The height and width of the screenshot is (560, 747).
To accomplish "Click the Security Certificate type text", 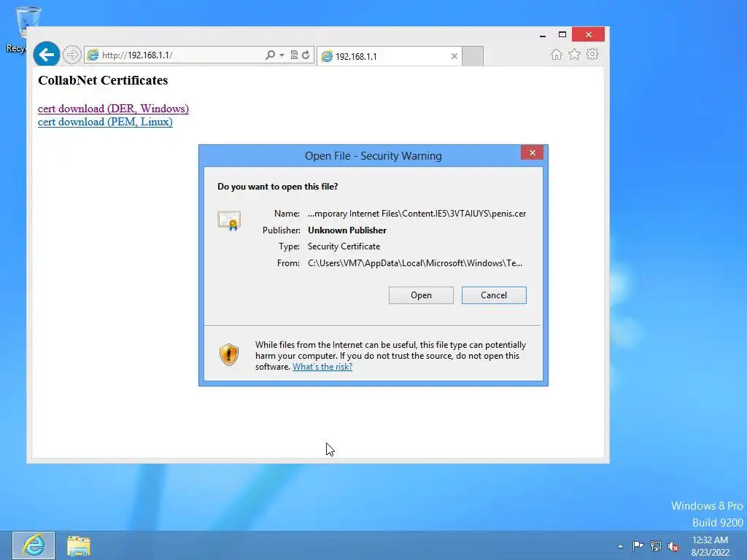I will pyautogui.click(x=344, y=246).
